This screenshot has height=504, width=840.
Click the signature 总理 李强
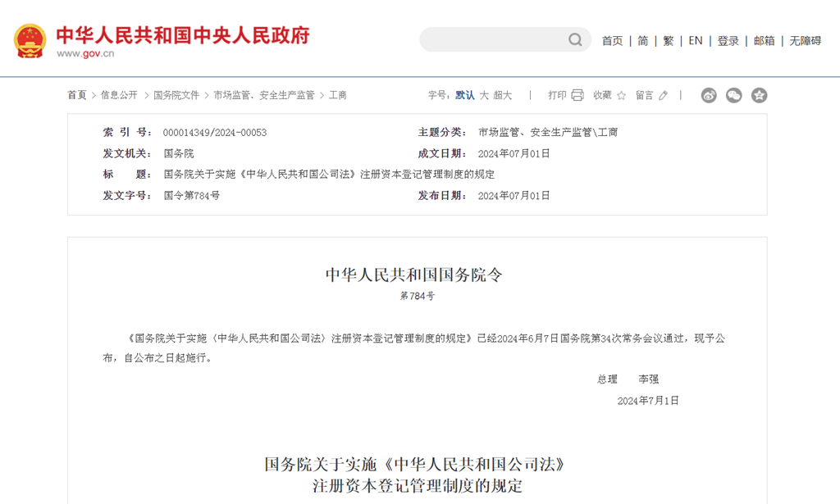point(628,379)
